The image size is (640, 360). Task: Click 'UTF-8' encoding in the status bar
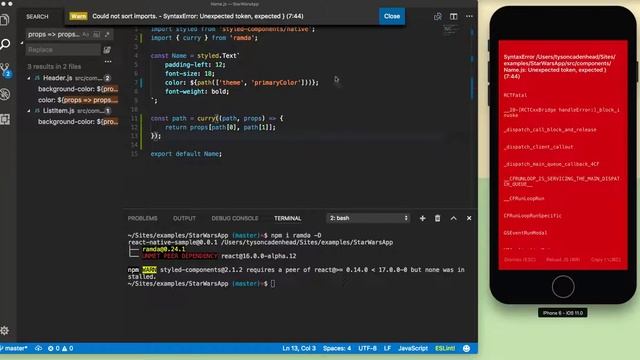(367, 348)
